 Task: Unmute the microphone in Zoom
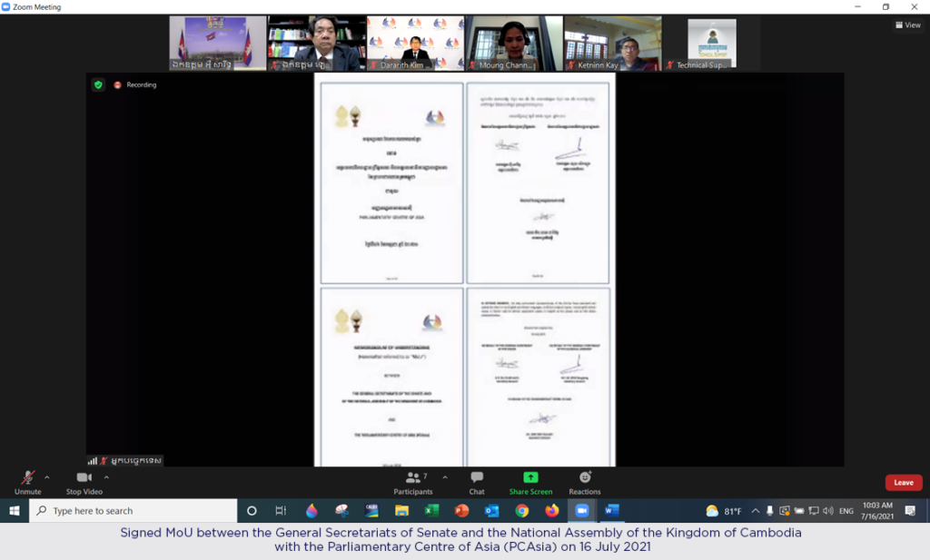28,482
